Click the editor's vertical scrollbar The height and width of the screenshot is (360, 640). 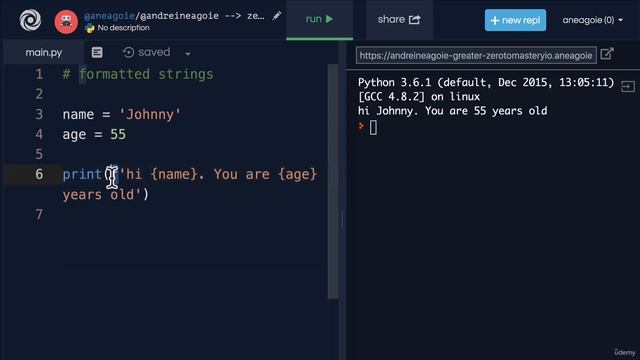pyautogui.click(x=333, y=182)
